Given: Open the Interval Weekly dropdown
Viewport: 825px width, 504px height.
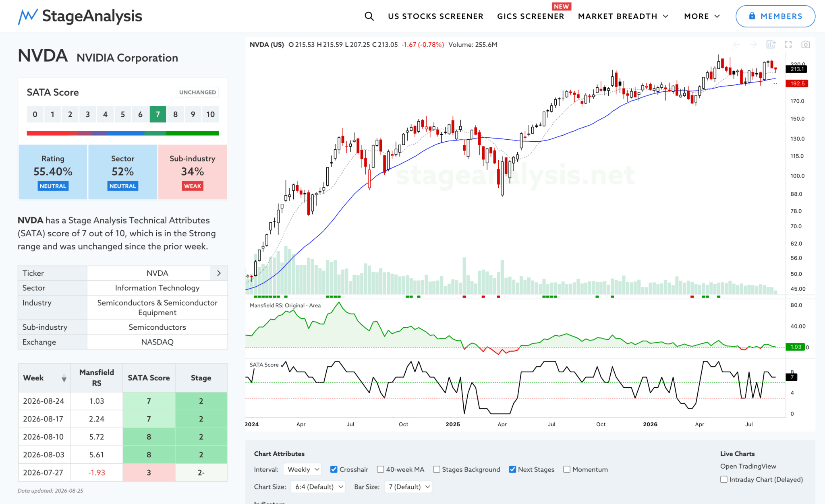Looking at the screenshot, I should 302,469.
